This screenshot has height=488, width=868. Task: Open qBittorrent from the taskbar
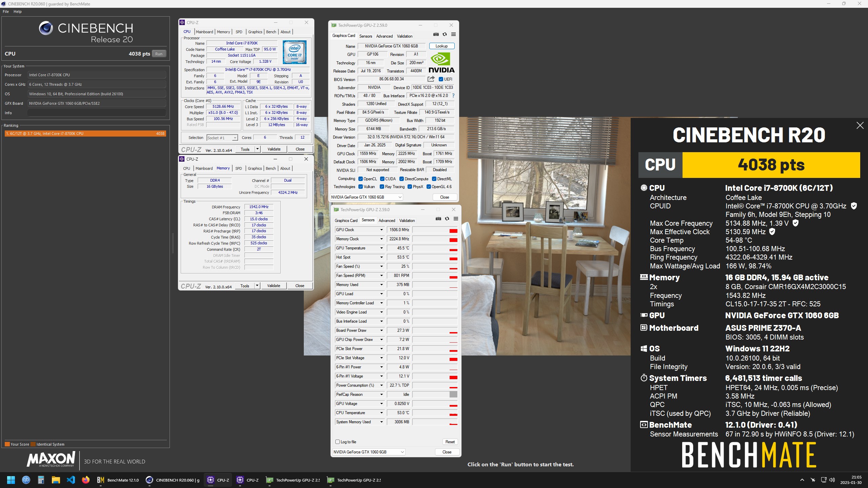tap(26, 480)
